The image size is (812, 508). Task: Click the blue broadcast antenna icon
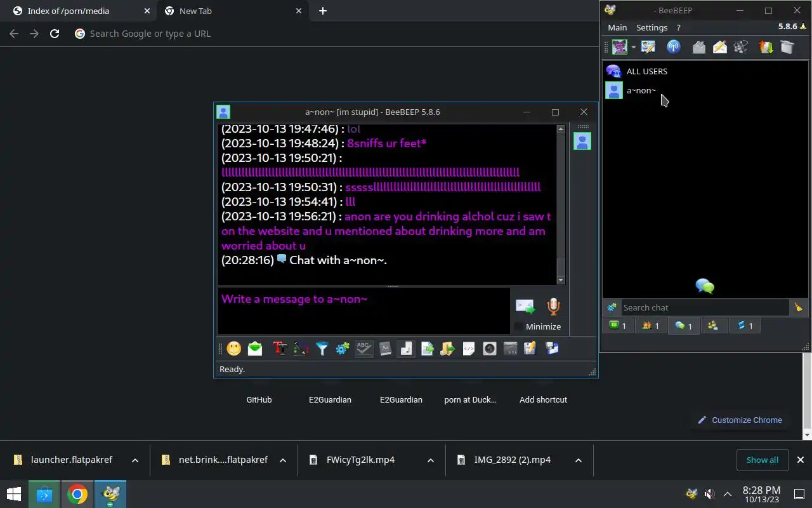pyautogui.click(x=673, y=47)
